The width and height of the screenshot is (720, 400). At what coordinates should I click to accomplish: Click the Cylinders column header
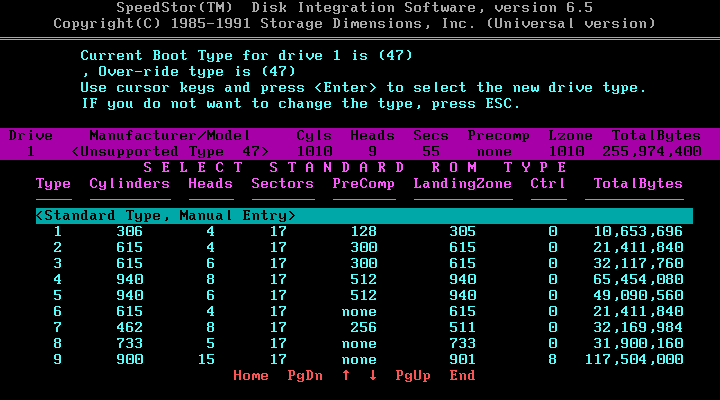tap(129, 184)
